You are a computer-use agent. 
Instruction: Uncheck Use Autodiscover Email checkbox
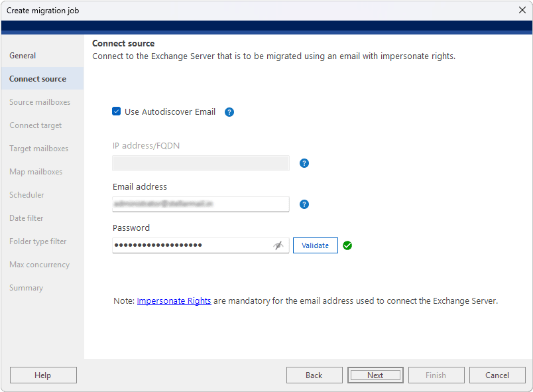[x=116, y=111]
